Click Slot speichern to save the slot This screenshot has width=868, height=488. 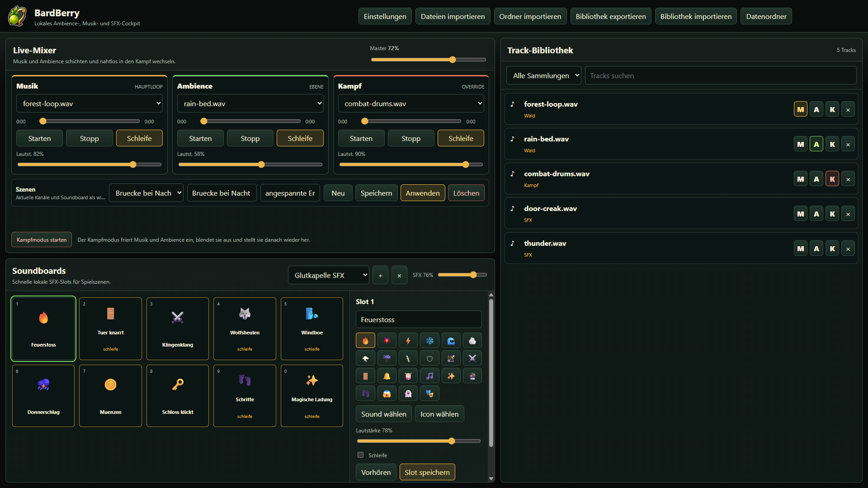(427, 472)
